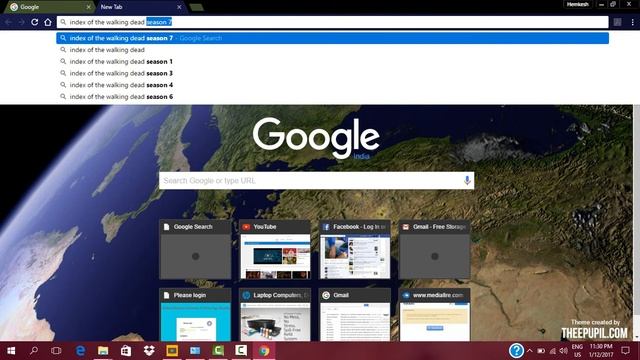Click the extension icon beside the address bar
The image size is (640, 360).
(x=618, y=22)
